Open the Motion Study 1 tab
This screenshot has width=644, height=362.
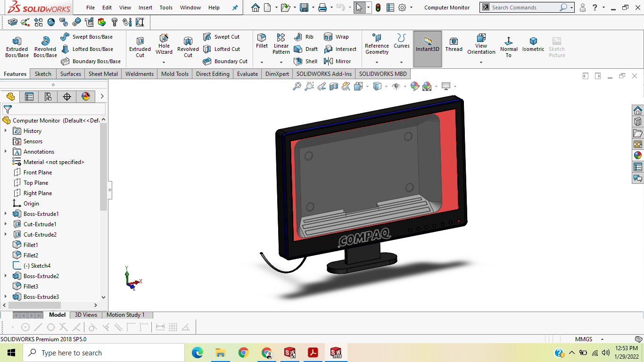[x=125, y=315]
